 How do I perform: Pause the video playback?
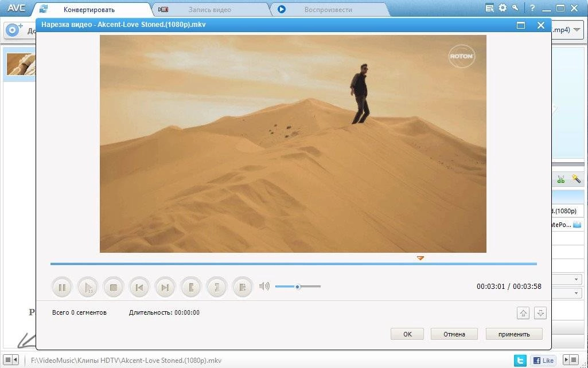(x=62, y=288)
